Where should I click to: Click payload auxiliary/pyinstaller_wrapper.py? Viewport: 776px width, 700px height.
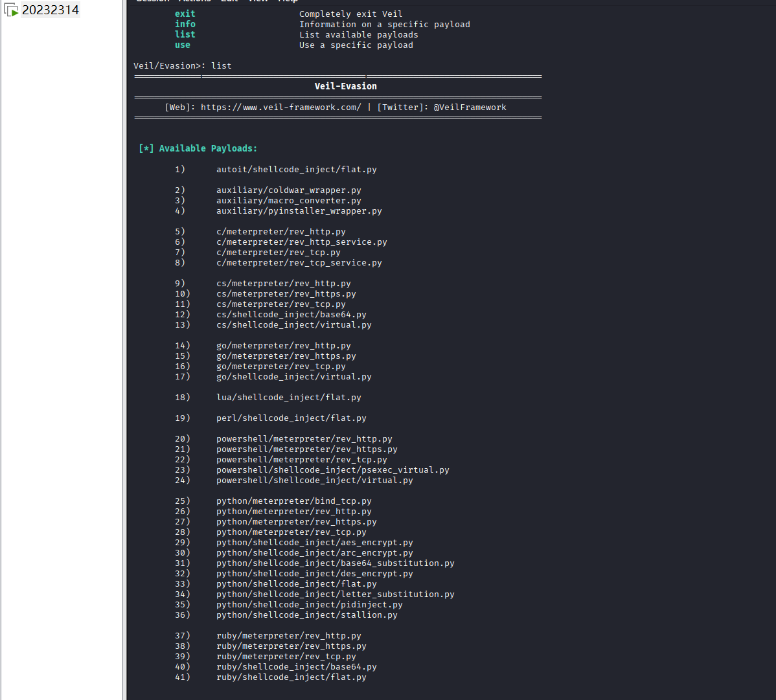pos(299,210)
